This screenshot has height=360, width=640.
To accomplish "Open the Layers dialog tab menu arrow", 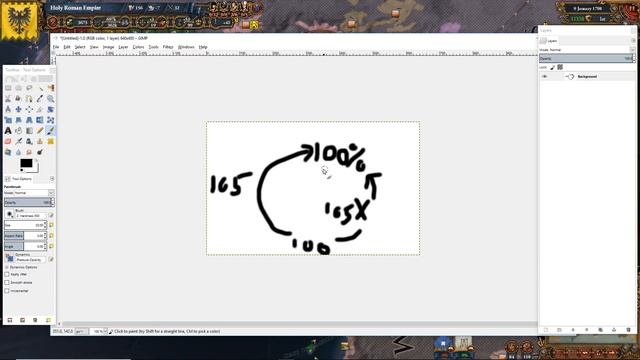I will (x=633, y=41).
